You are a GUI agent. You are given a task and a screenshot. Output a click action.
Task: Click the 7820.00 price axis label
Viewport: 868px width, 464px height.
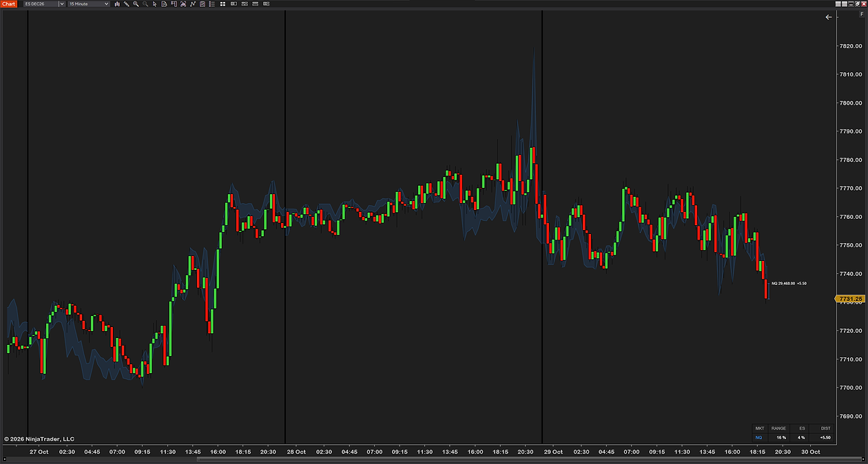pyautogui.click(x=849, y=46)
